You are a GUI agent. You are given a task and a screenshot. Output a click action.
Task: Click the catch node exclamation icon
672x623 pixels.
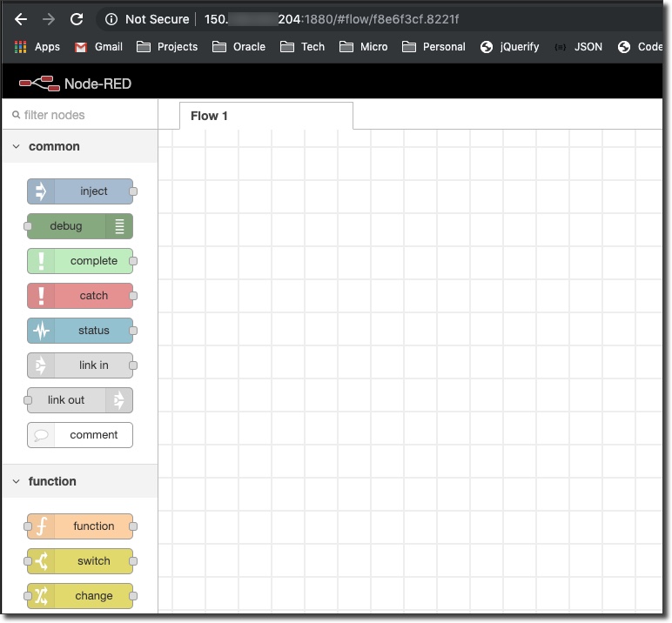pos(41,296)
